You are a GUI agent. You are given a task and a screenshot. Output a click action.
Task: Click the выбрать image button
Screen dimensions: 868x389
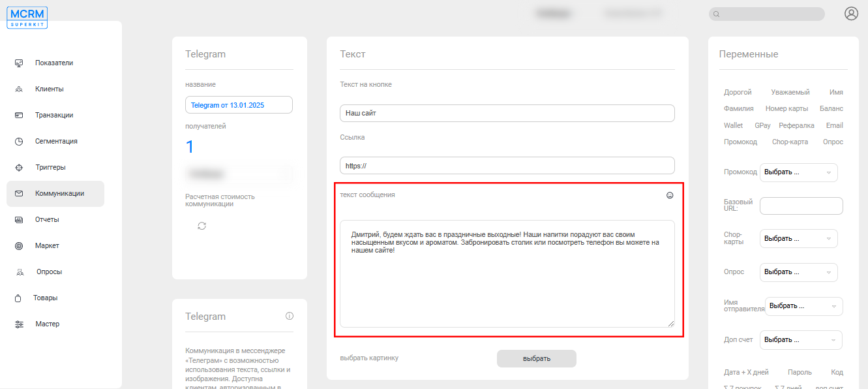pos(537,359)
